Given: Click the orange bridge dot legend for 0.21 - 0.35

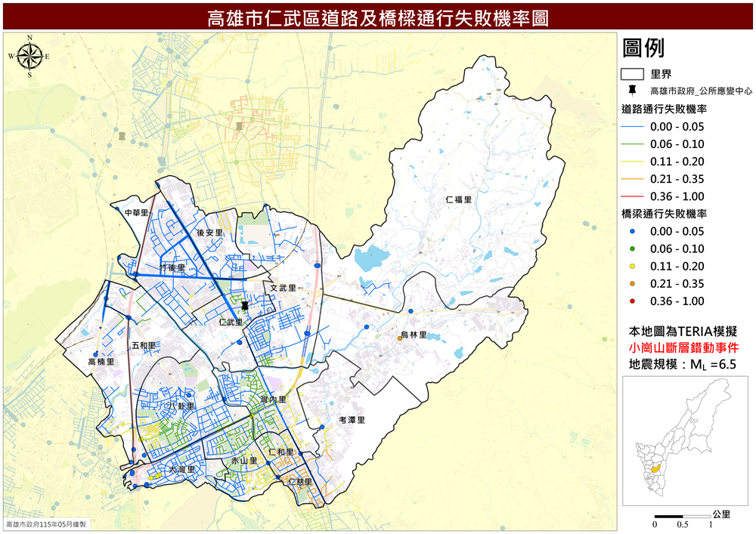Looking at the screenshot, I should click(x=633, y=284).
